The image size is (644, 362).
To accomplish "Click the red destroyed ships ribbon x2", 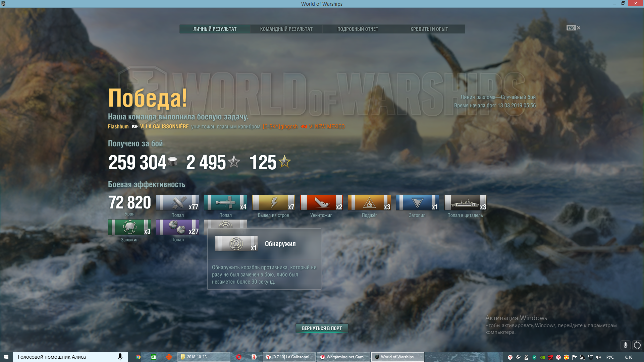I will (321, 203).
